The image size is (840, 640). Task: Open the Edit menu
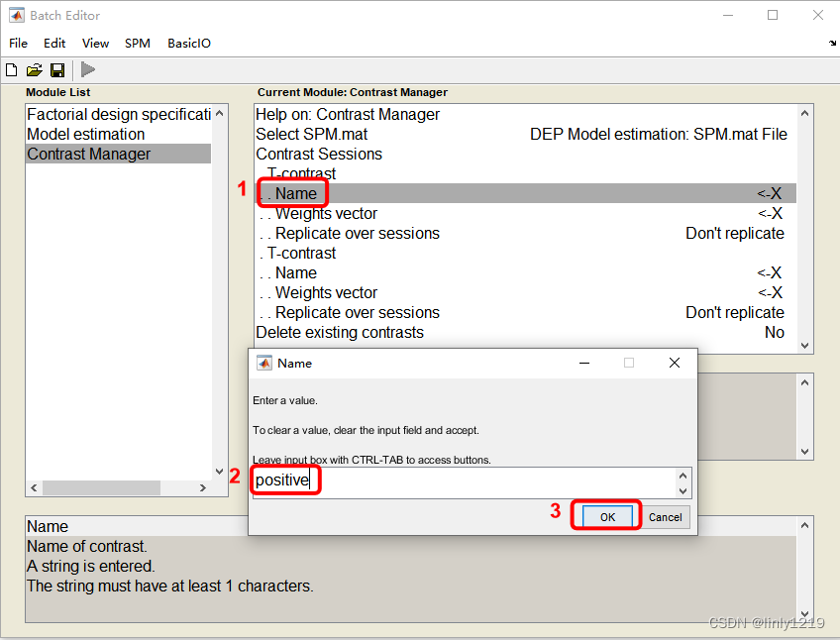(53, 43)
